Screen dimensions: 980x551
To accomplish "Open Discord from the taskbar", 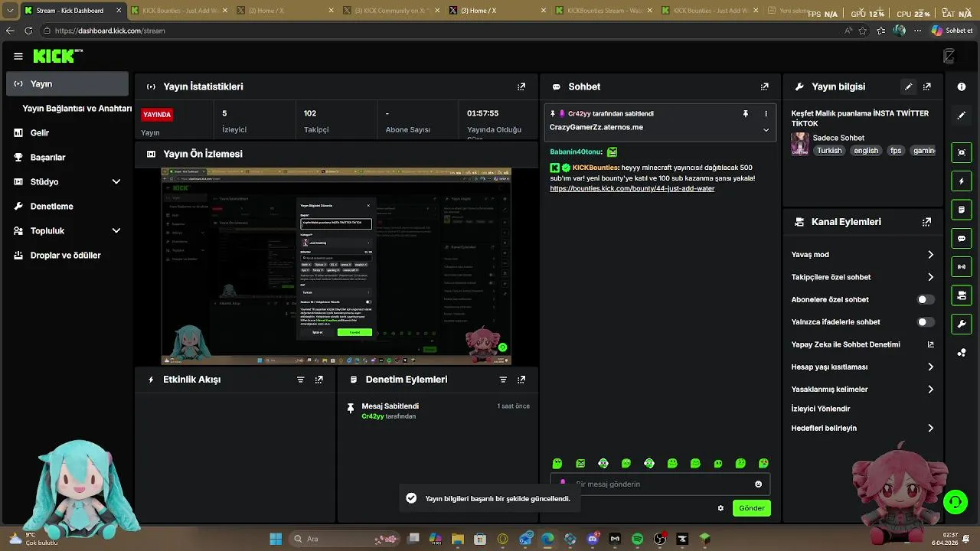I will click(x=593, y=539).
